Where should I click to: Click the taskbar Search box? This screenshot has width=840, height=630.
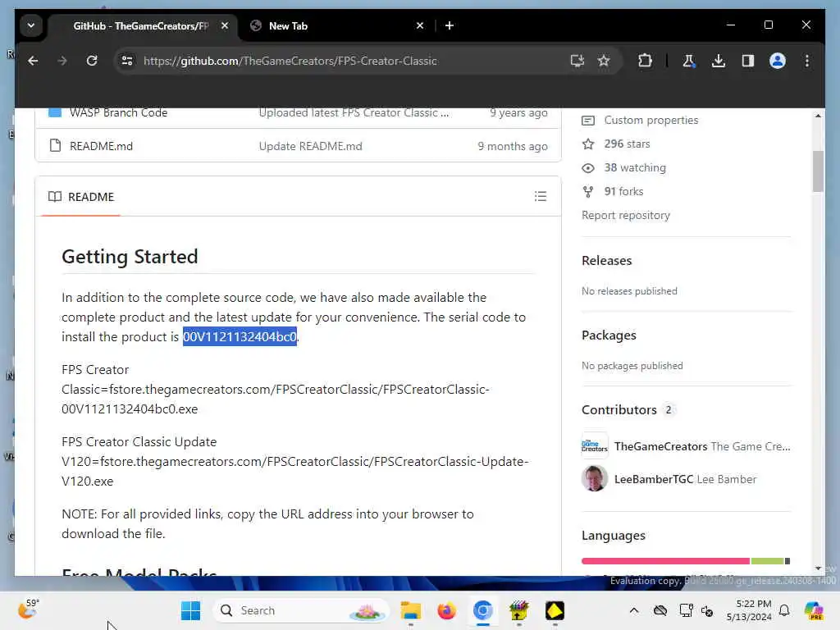coord(301,610)
